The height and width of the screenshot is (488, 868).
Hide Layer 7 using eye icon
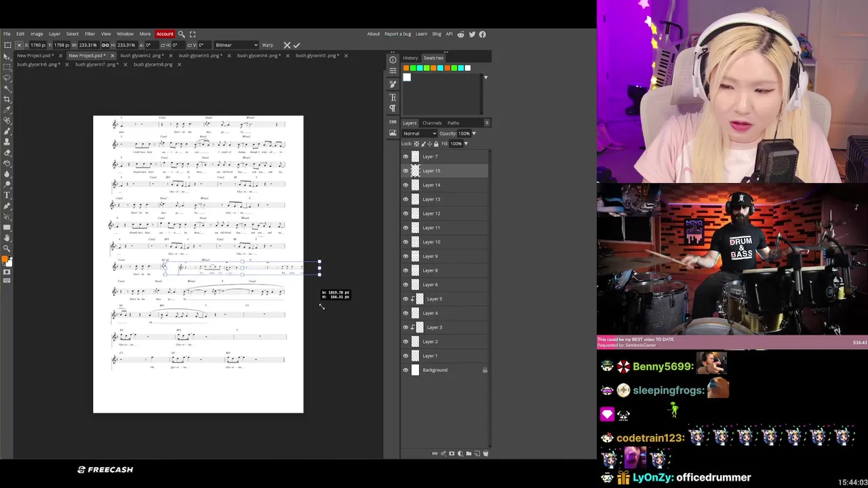tap(406, 157)
